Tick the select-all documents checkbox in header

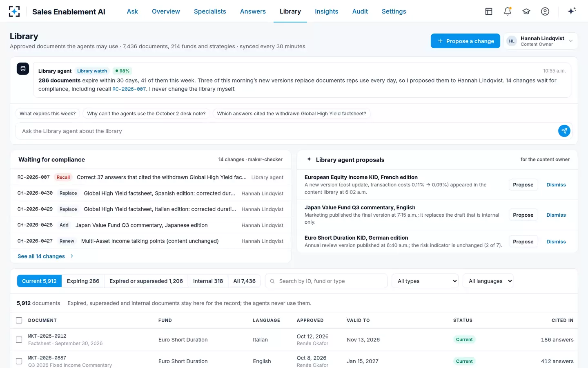(19, 321)
